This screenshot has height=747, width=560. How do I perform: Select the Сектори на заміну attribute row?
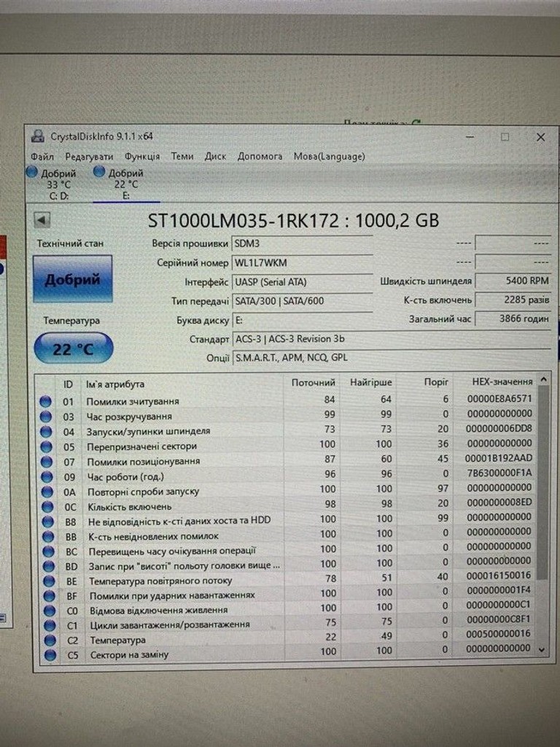click(287, 652)
